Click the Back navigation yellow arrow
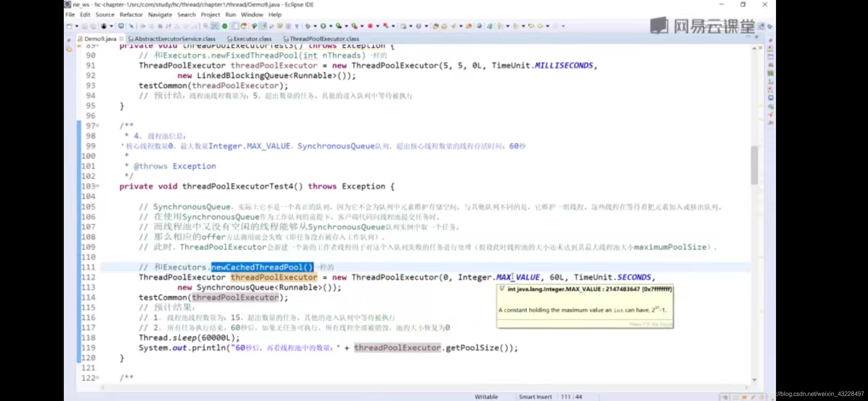868x401 pixels. pos(540,26)
